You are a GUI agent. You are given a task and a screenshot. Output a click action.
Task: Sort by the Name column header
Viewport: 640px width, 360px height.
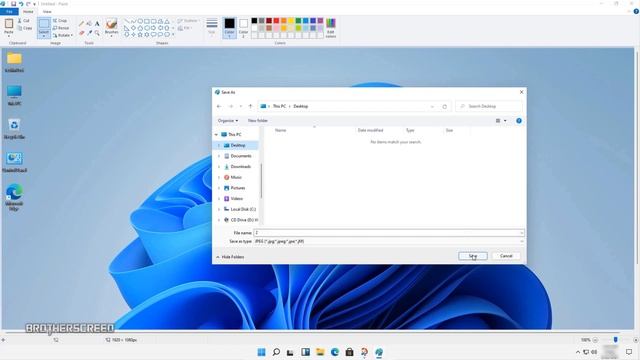[280, 130]
